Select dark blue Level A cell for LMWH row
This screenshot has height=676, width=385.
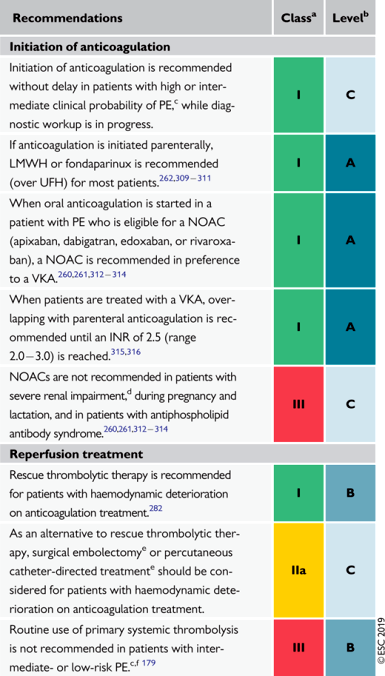tap(351, 163)
